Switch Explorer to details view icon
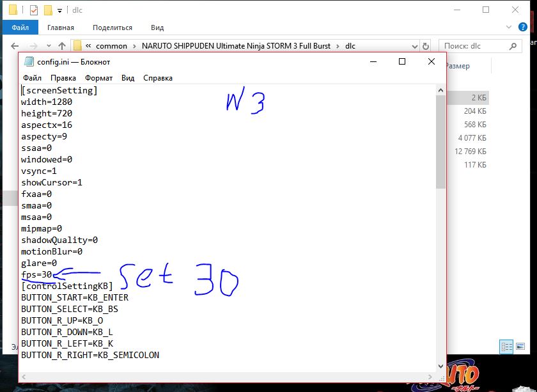Screen dimensions: 537x392 click(506, 347)
